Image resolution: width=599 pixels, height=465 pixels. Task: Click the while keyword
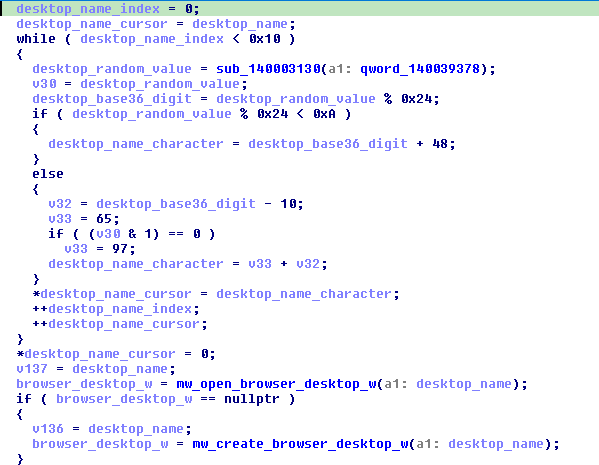tap(36, 39)
